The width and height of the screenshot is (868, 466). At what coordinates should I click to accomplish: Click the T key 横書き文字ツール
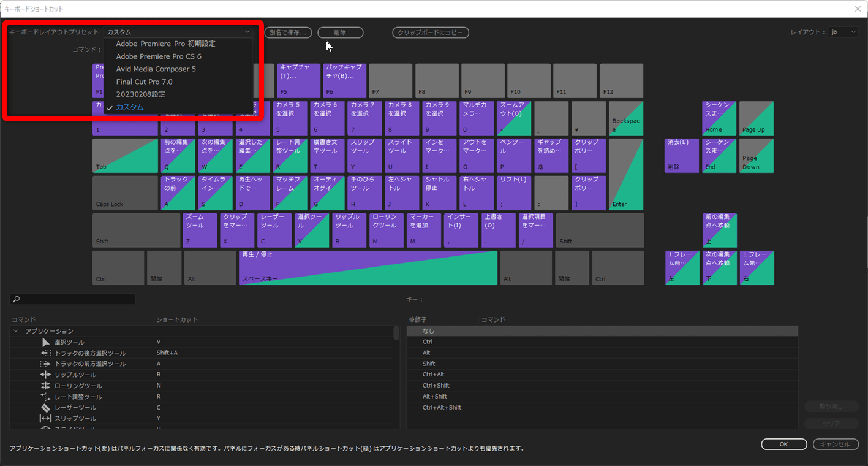327,156
